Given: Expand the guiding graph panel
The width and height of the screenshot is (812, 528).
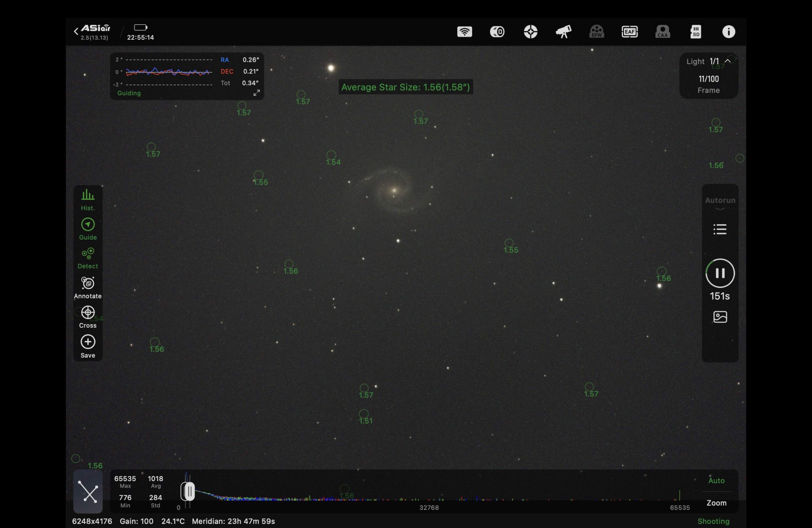Looking at the screenshot, I should [257, 93].
